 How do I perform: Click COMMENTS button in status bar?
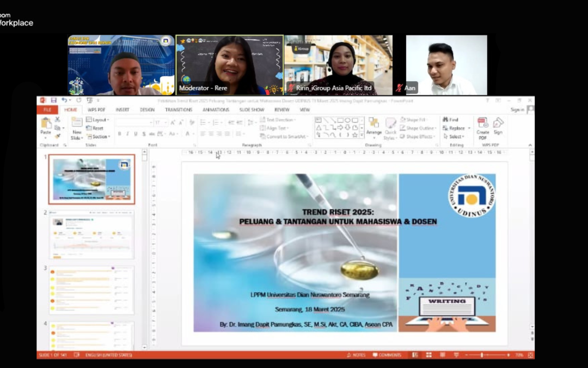387,355
